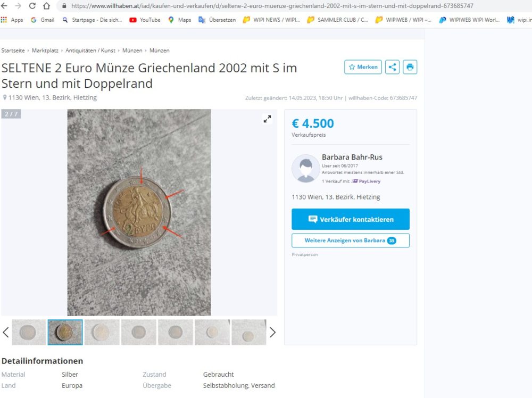This screenshot has height=398, width=532.
Task: Show previous thumbnails with left arrow
Action: [6, 333]
